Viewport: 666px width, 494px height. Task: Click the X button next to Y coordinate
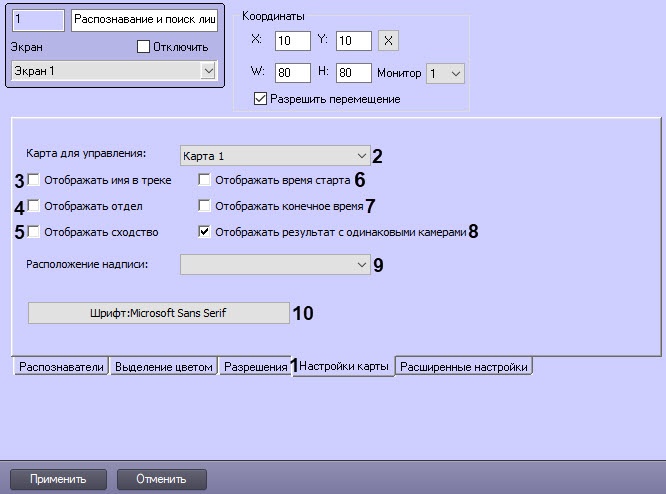390,41
